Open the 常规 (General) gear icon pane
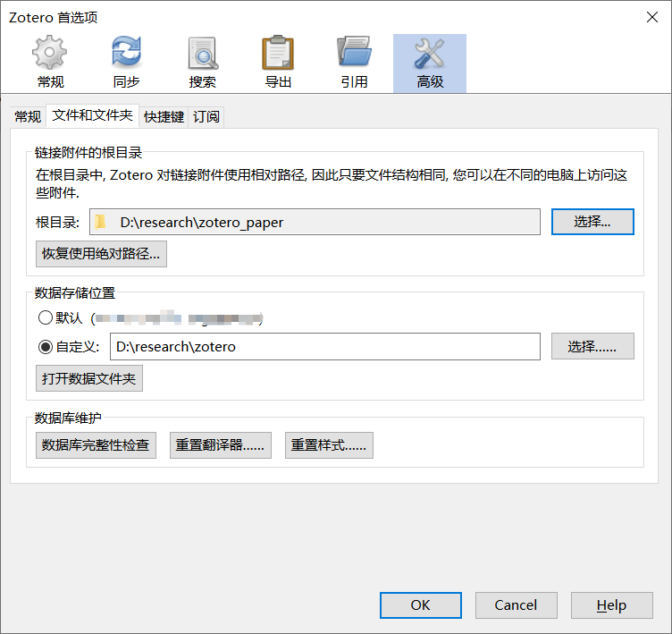Image resolution: width=672 pixels, height=634 pixels. tap(50, 63)
